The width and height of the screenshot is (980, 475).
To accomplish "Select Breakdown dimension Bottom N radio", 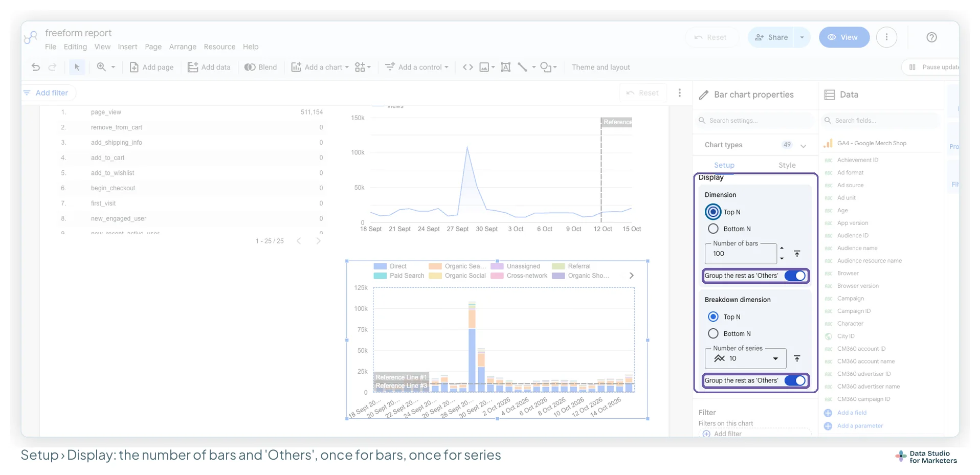I will [x=713, y=333].
